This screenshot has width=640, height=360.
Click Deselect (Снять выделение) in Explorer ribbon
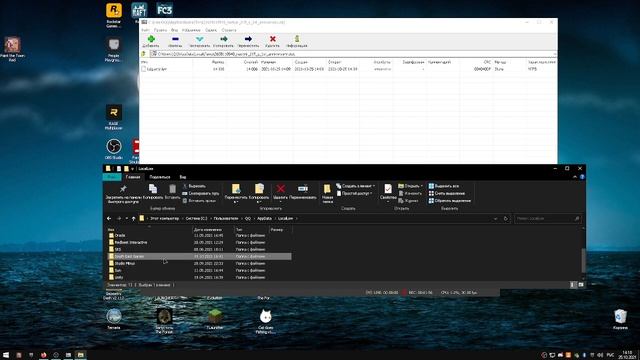(447, 193)
